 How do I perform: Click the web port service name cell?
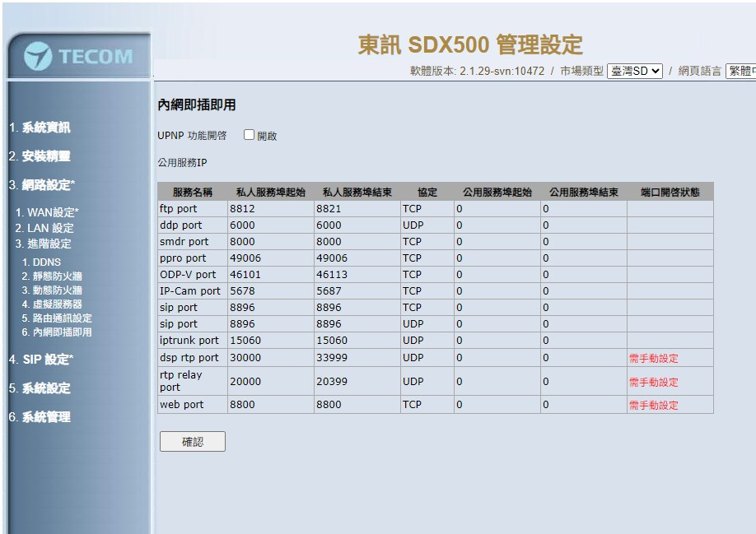tap(193, 405)
